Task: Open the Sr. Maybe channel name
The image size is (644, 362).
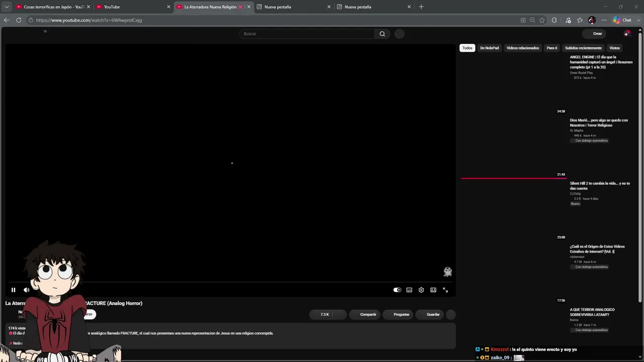Action: (x=577, y=131)
